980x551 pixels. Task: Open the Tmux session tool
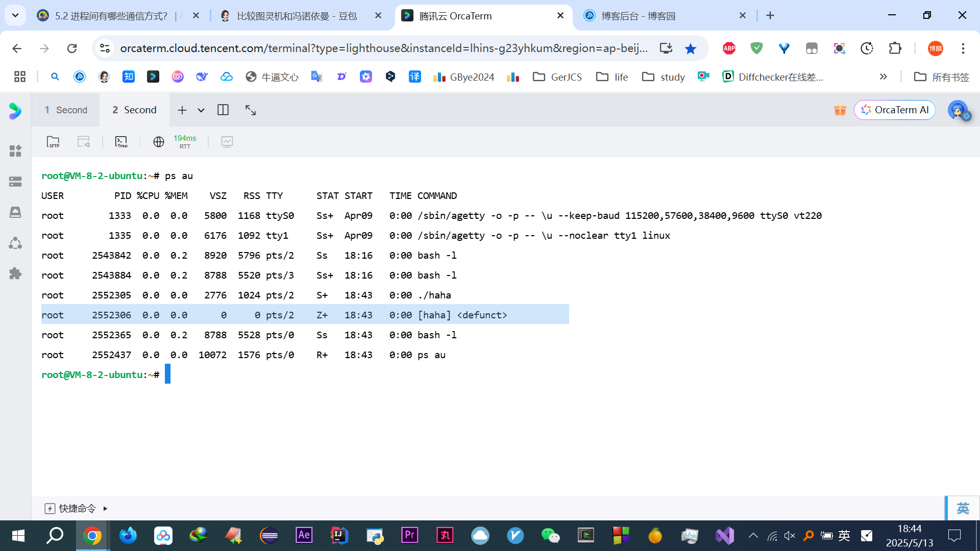[121, 142]
